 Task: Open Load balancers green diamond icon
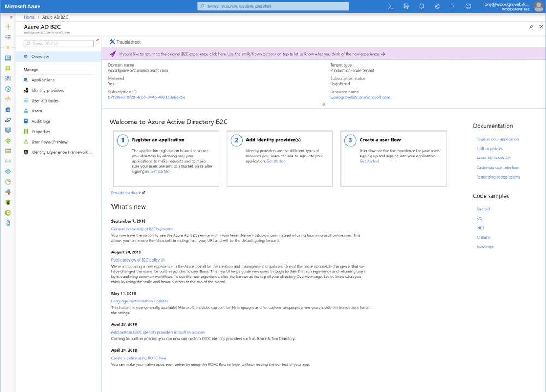point(8,140)
